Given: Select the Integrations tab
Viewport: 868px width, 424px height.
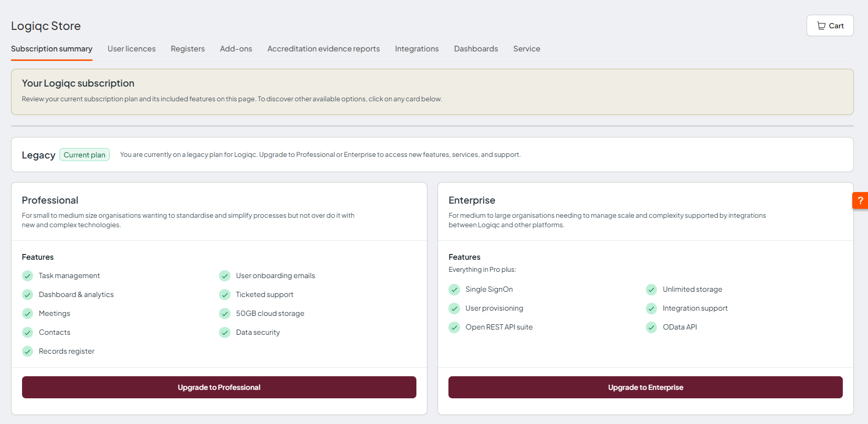Looking at the screenshot, I should click(x=416, y=49).
